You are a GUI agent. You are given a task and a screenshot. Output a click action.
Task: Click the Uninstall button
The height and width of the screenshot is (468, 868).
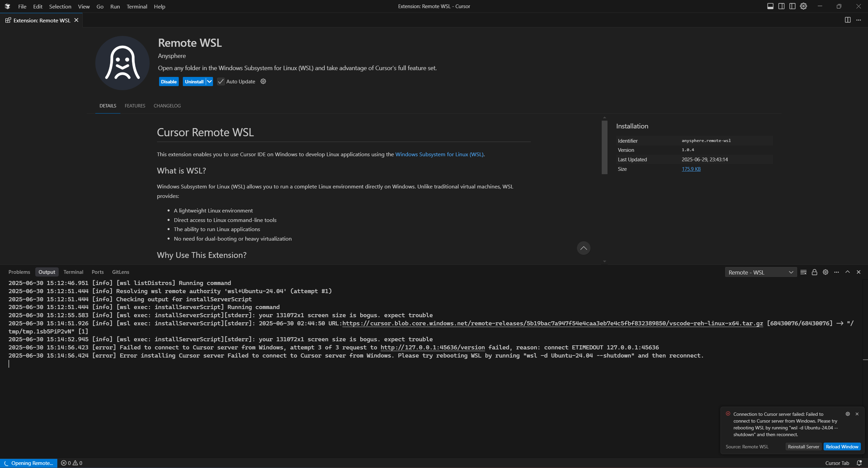click(x=194, y=81)
